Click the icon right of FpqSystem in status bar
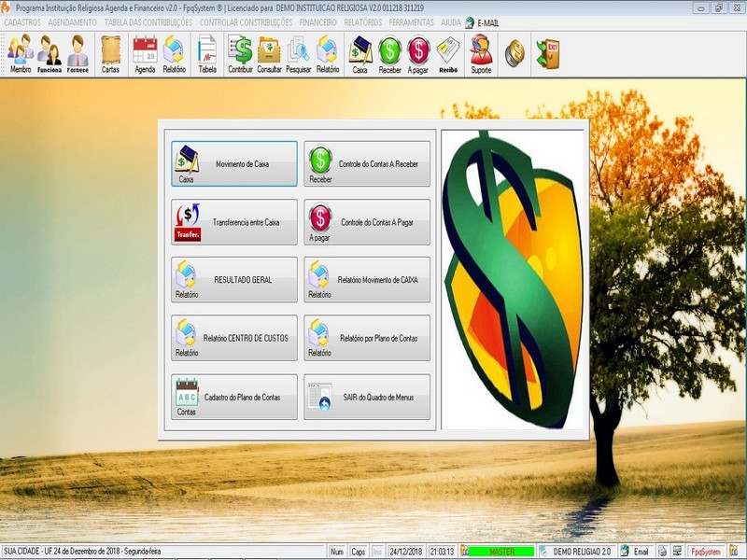Image resolution: width=747 pixels, height=560 pixels. [x=733, y=552]
